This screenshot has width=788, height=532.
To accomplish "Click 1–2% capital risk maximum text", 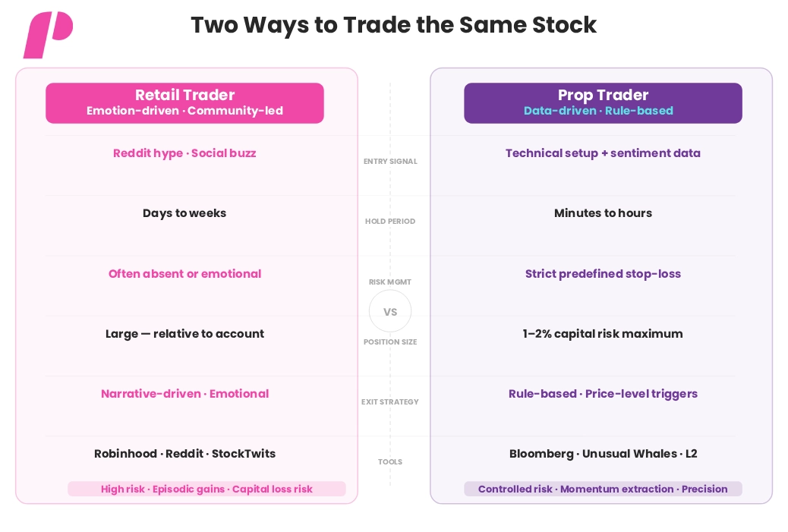I will (603, 334).
